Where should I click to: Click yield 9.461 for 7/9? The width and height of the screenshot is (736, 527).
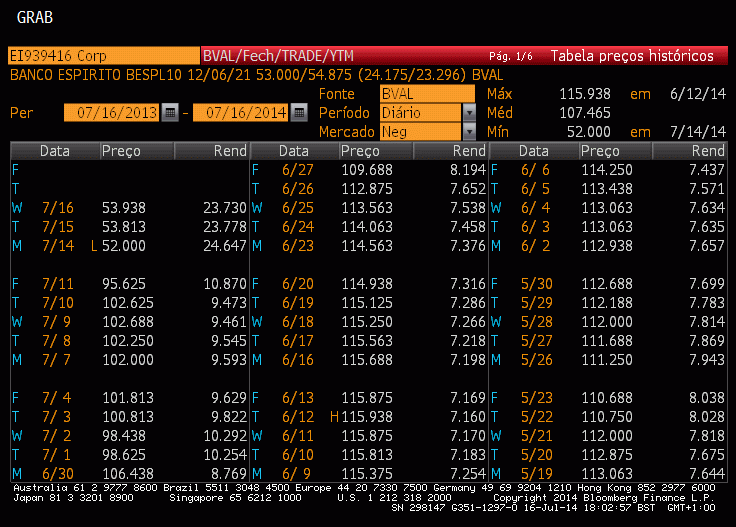(229, 322)
